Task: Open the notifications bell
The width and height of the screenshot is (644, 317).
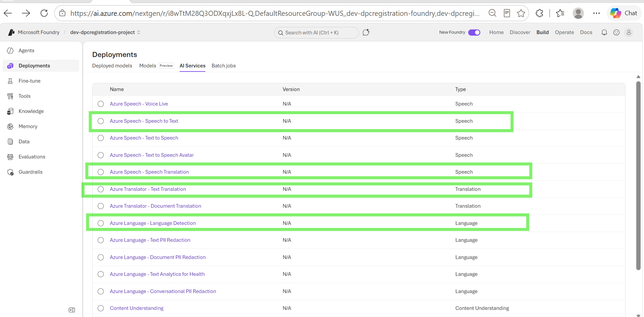Action: [604, 32]
